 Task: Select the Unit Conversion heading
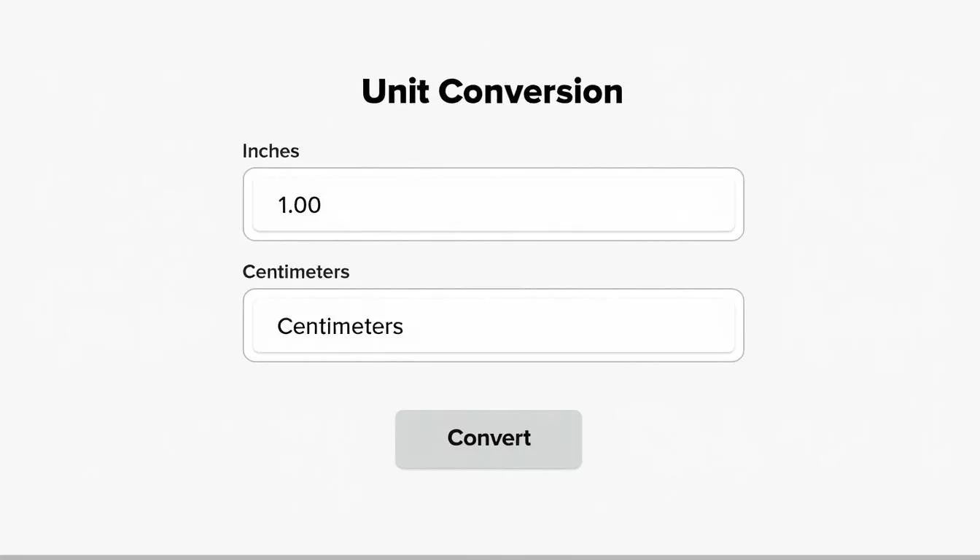(x=491, y=90)
